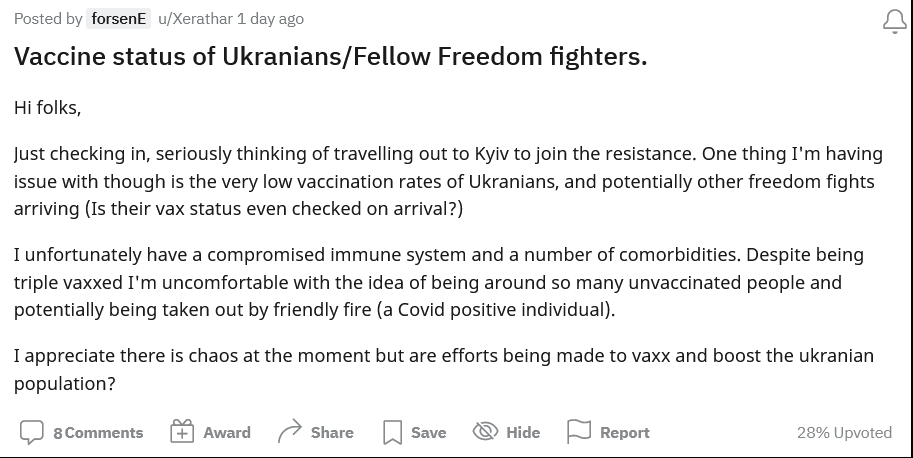Open comments via the speech bubble icon

32,432
